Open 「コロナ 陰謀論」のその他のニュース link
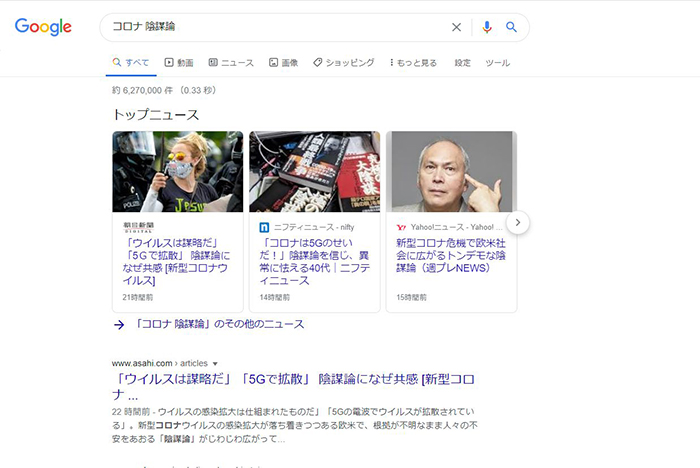The height and width of the screenshot is (468, 700). 220,324
